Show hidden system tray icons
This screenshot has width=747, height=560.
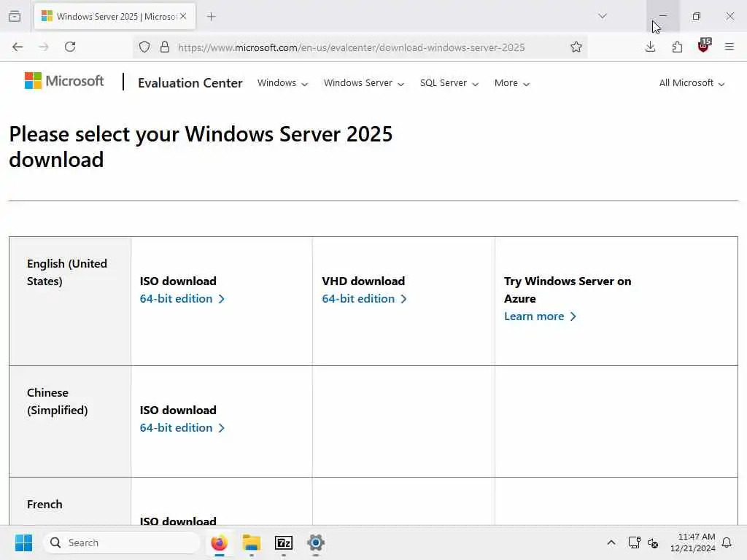tap(611, 542)
